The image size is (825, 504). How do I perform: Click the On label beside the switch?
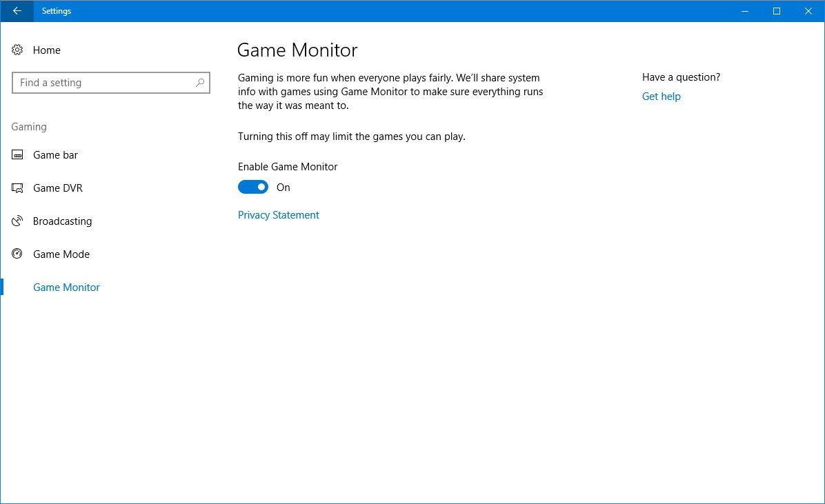pos(284,187)
